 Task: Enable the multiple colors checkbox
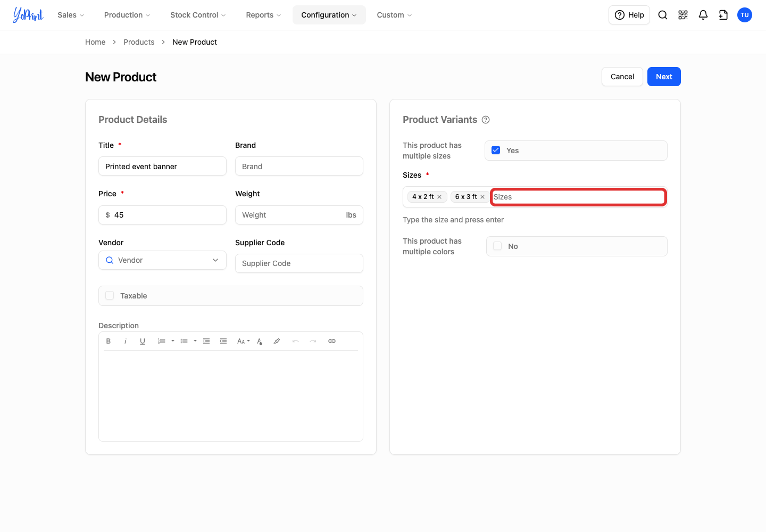[x=497, y=246]
